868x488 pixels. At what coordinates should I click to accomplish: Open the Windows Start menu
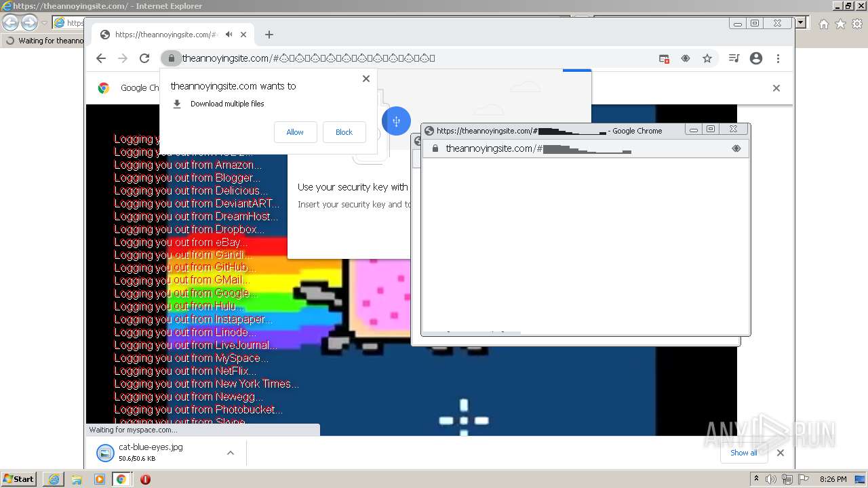19,479
